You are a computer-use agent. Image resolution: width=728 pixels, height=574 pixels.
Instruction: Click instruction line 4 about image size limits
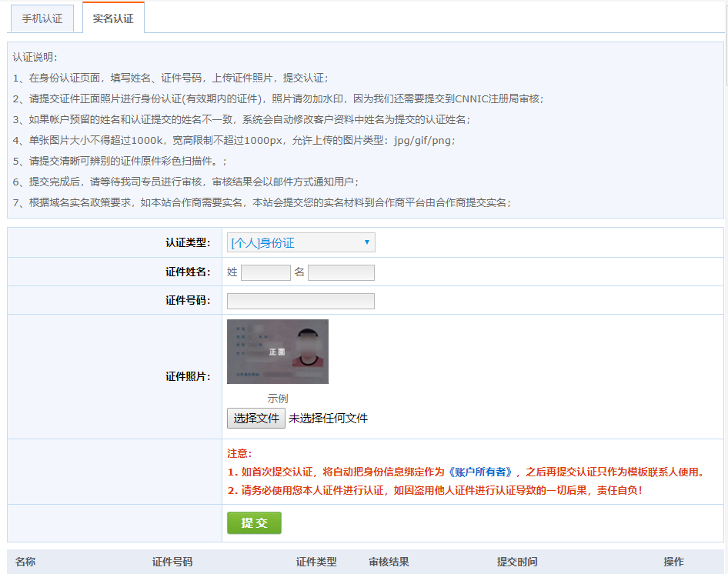[234, 140]
